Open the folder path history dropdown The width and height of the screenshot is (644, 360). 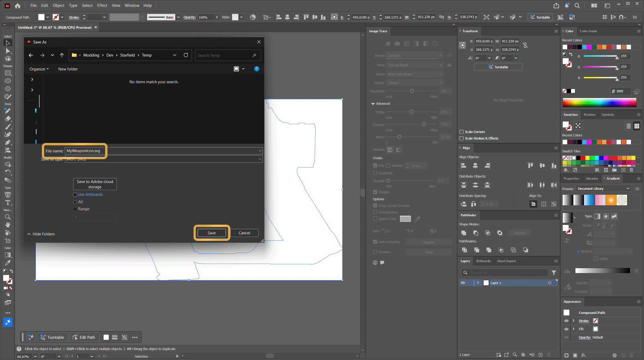(x=175, y=55)
